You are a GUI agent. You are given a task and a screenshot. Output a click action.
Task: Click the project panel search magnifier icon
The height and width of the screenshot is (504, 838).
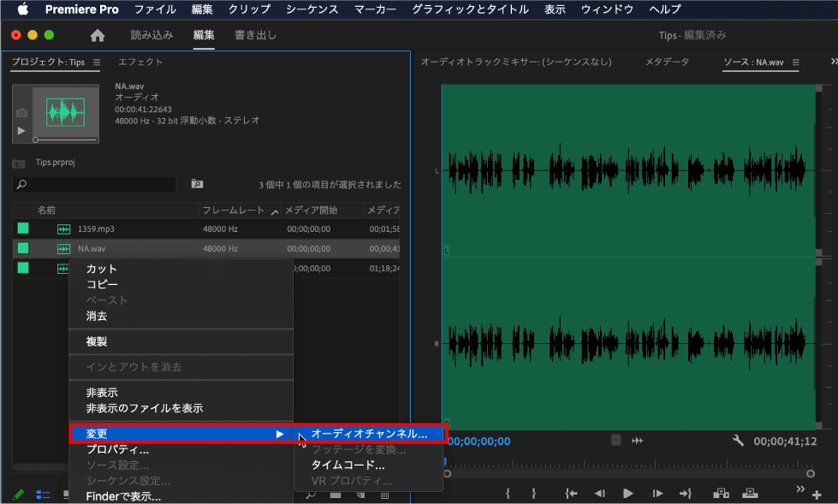(22, 184)
